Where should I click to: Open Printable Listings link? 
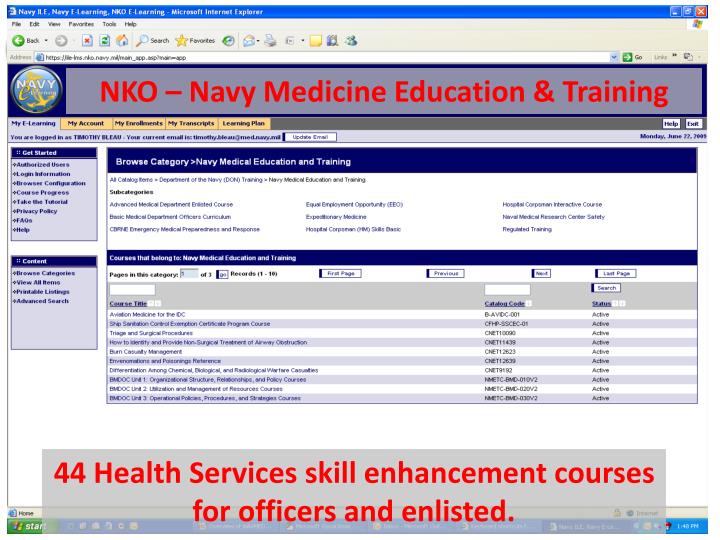click(41, 292)
